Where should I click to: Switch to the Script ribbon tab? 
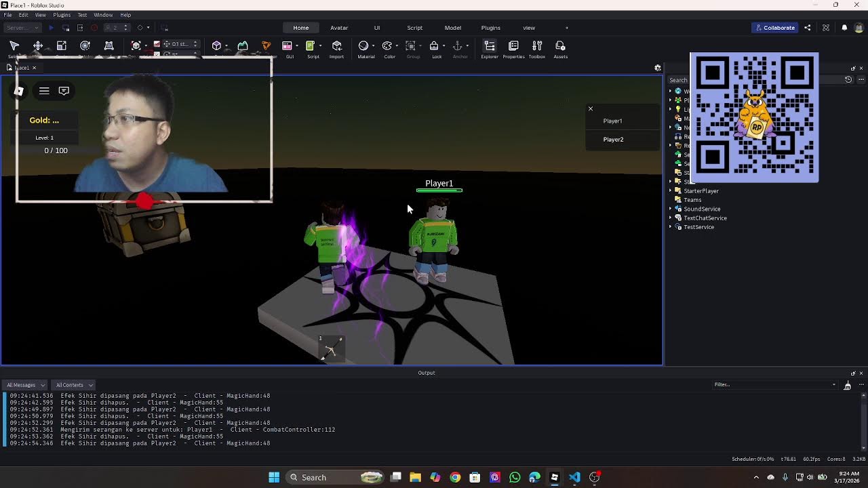[x=414, y=28]
